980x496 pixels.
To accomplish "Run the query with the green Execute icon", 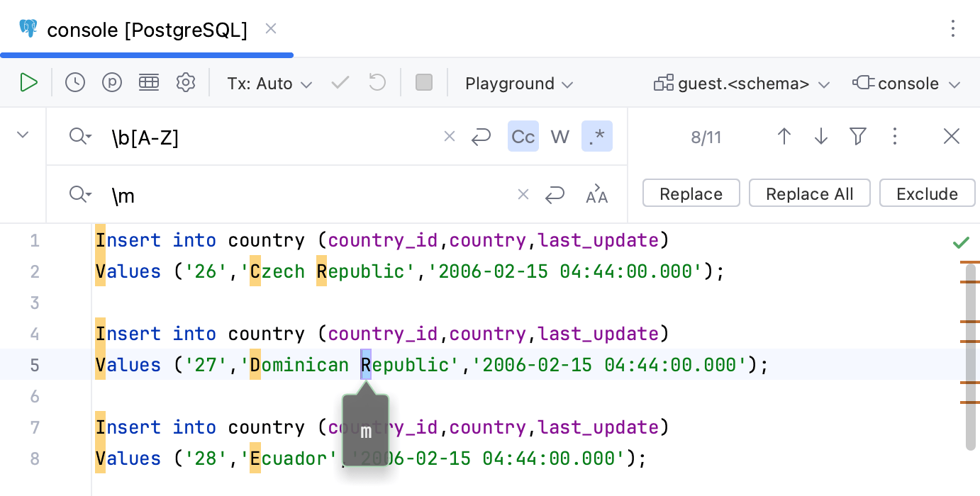I will coord(28,83).
